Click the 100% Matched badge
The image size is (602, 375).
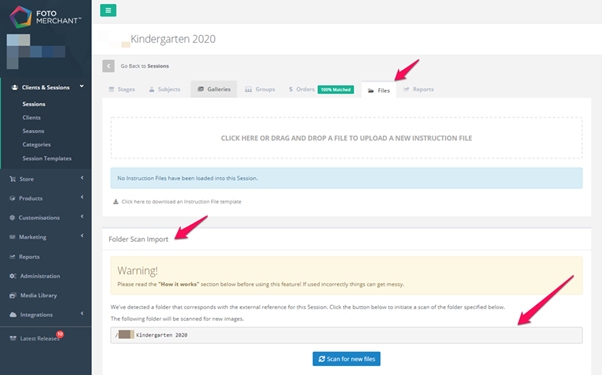pyautogui.click(x=336, y=89)
